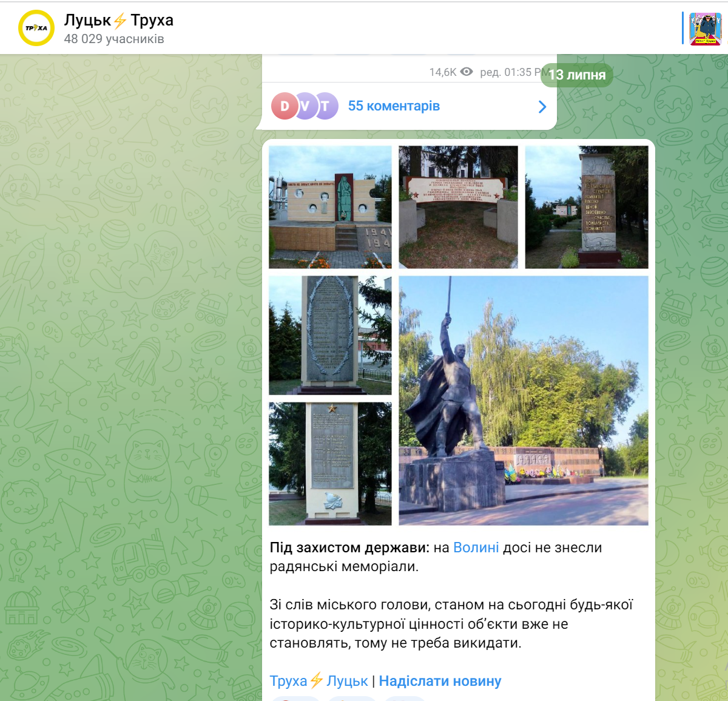Viewport: 728px width, 701px height.
Task: Open the gold star stele photo
Action: (330, 464)
